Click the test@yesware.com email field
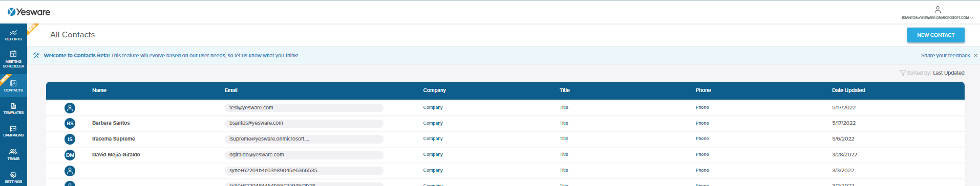980x186 pixels. pos(304,108)
